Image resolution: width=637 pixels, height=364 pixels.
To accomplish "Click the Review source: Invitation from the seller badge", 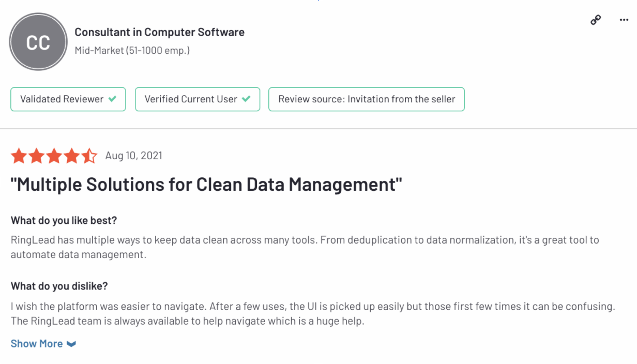I will 366,99.
